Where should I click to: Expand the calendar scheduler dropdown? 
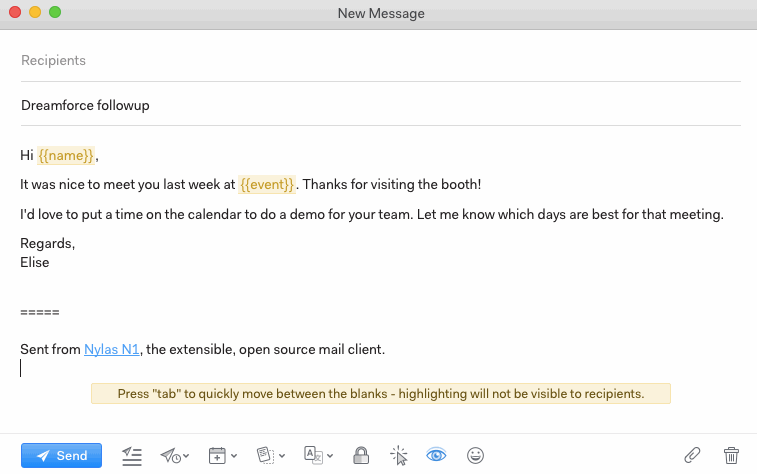tap(222, 455)
